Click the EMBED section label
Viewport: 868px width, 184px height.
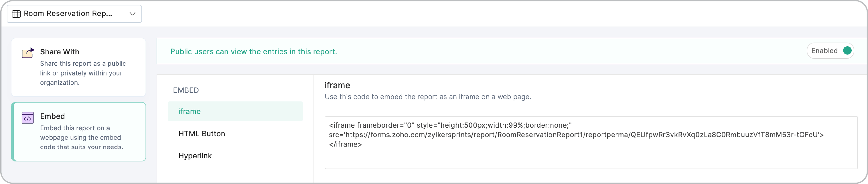186,90
